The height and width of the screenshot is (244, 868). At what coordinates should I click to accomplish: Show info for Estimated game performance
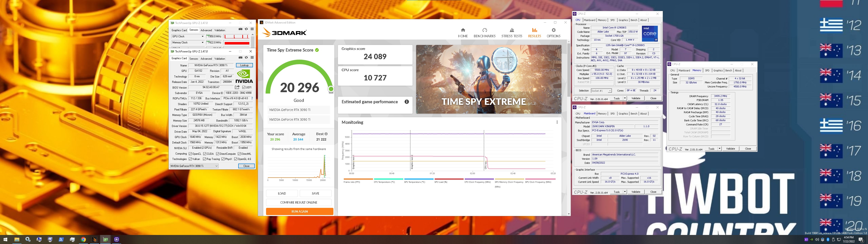pyautogui.click(x=407, y=102)
